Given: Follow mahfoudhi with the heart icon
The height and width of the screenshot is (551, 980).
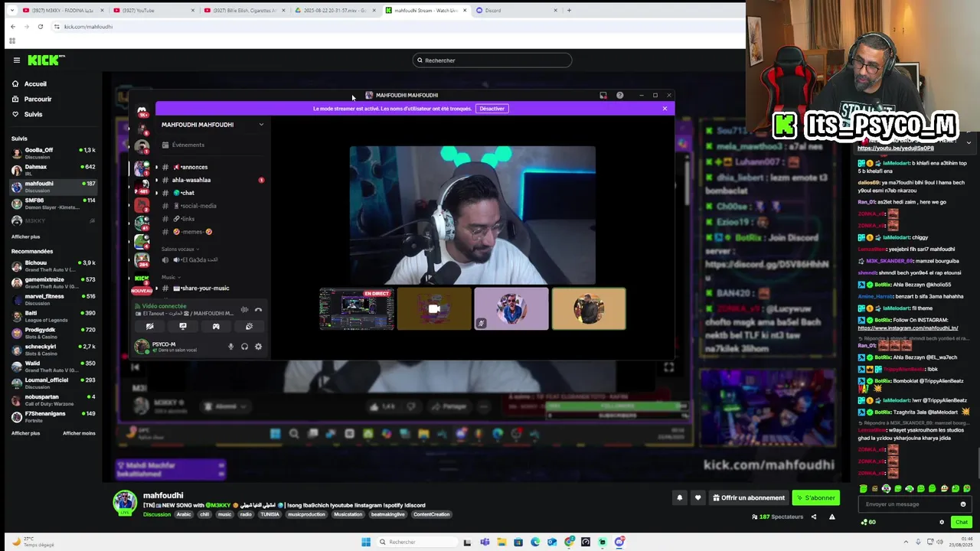Looking at the screenshot, I should pyautogui.click(x=697, y=497).
